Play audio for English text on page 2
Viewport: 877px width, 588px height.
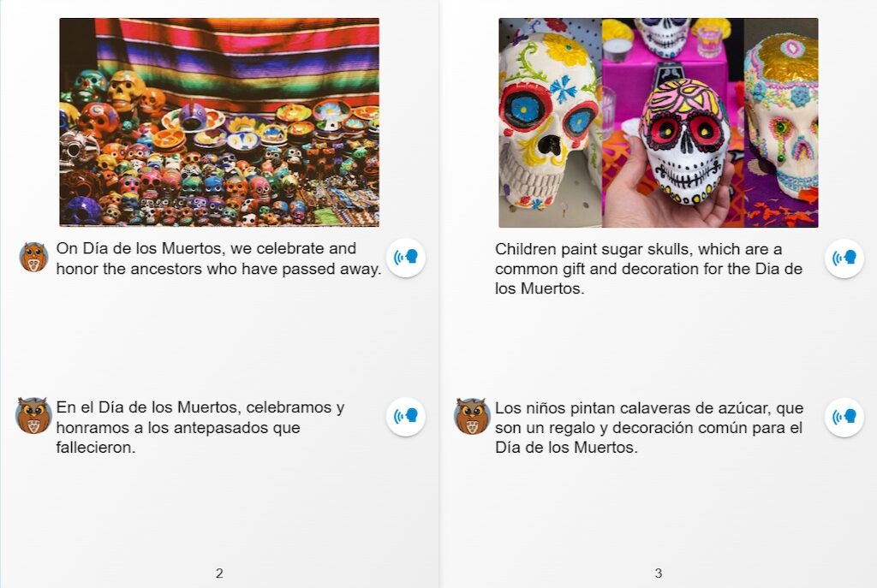coord(405,258)
